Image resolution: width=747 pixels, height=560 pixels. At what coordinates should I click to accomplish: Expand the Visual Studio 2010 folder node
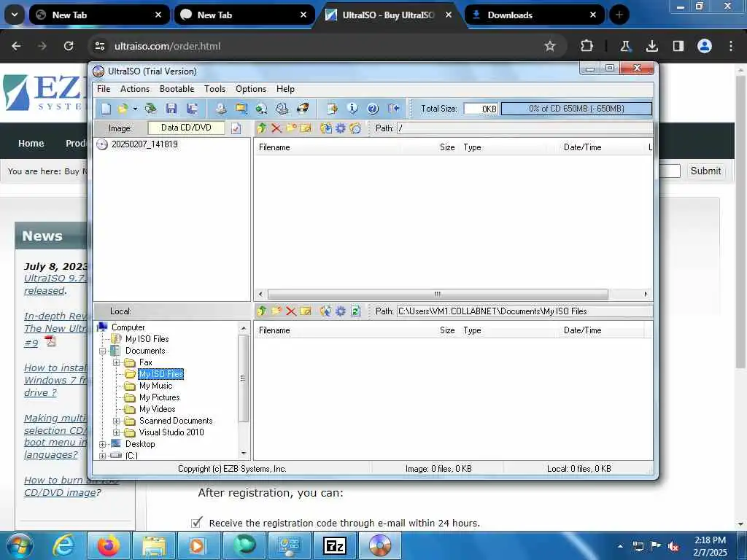pyautogui.click(x=116, y=433)
